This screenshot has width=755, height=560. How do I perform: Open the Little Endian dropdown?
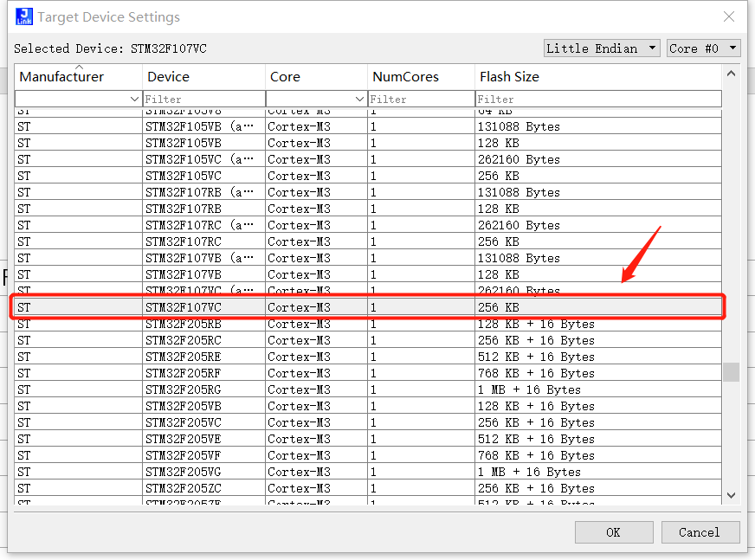(602, 48)
